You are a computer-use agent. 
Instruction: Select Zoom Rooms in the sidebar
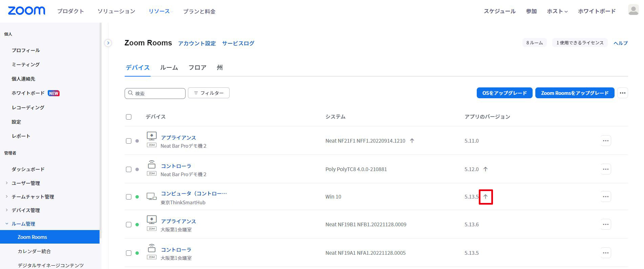tap(50, 237)
